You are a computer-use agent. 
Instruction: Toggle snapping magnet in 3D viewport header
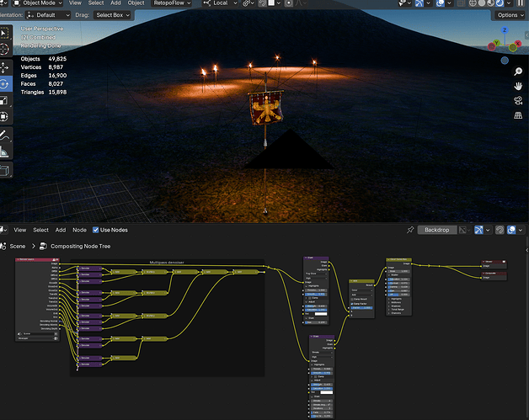pyautogui.click(x=262, y=3)
